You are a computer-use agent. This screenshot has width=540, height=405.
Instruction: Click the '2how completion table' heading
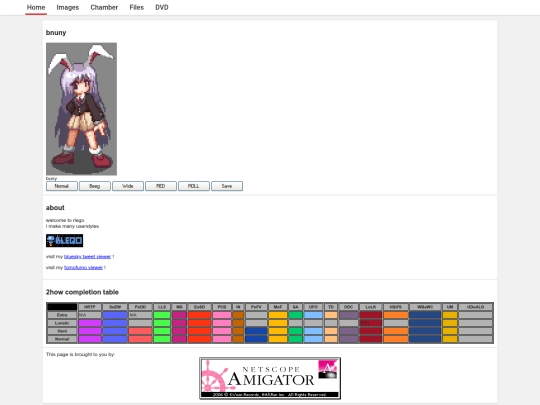coord(82,292)
